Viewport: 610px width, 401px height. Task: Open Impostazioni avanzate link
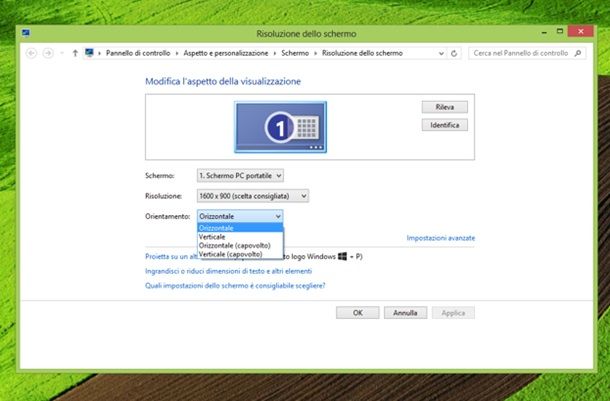tap(441, 238)
